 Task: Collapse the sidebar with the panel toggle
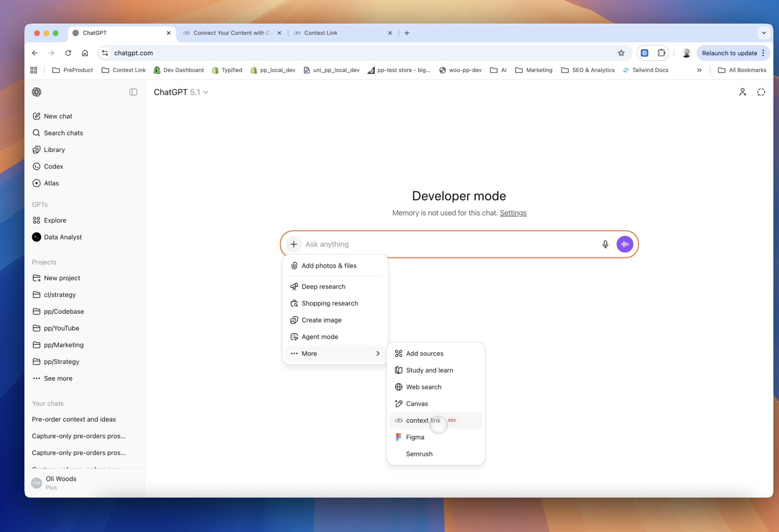click(133, 92)
